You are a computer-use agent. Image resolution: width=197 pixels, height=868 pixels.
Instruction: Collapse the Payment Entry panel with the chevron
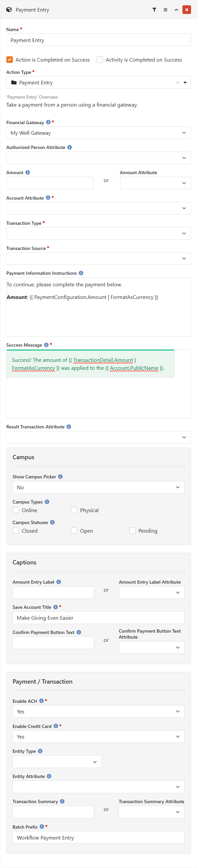176,10
